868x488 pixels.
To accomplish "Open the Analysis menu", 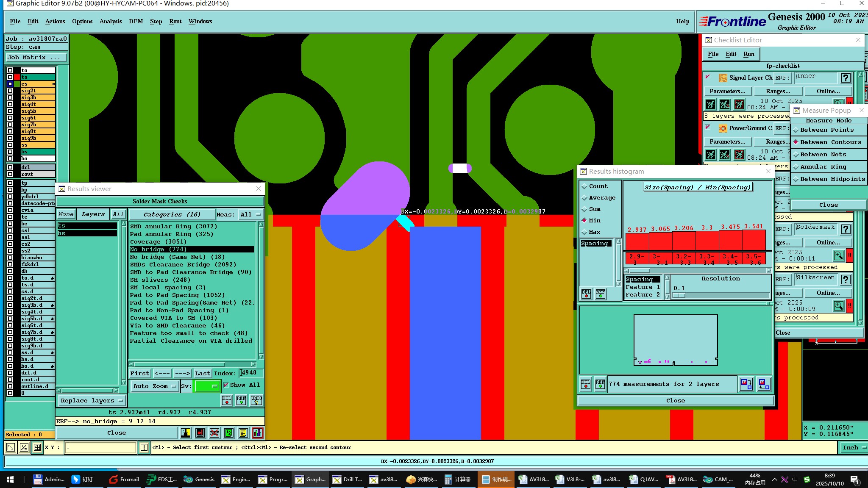I will pos(110,21).
